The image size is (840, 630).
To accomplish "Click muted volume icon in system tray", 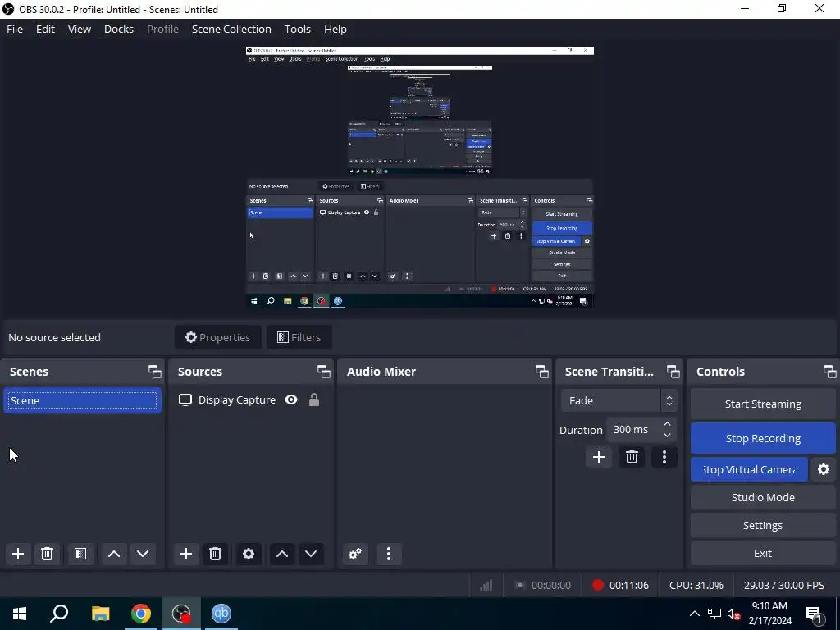I will (733, 614).
